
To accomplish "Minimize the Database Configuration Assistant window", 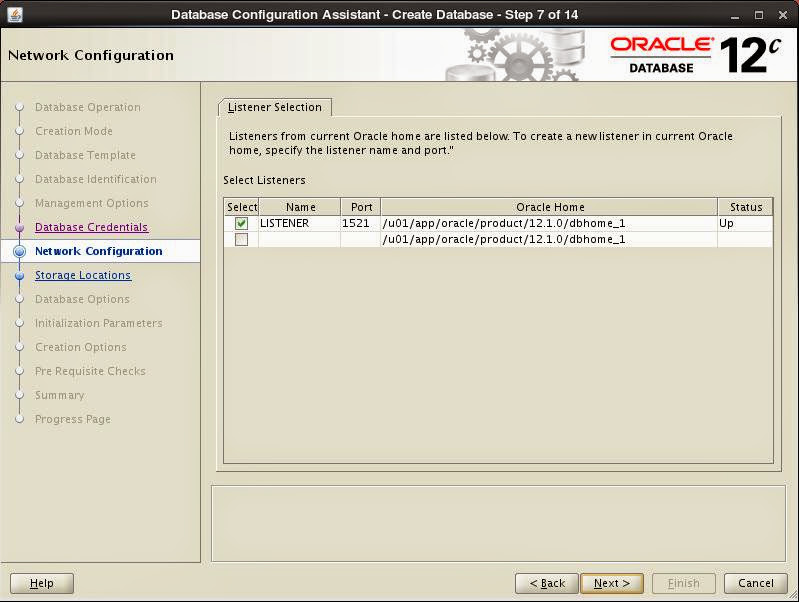I will (x=735, y=15).
